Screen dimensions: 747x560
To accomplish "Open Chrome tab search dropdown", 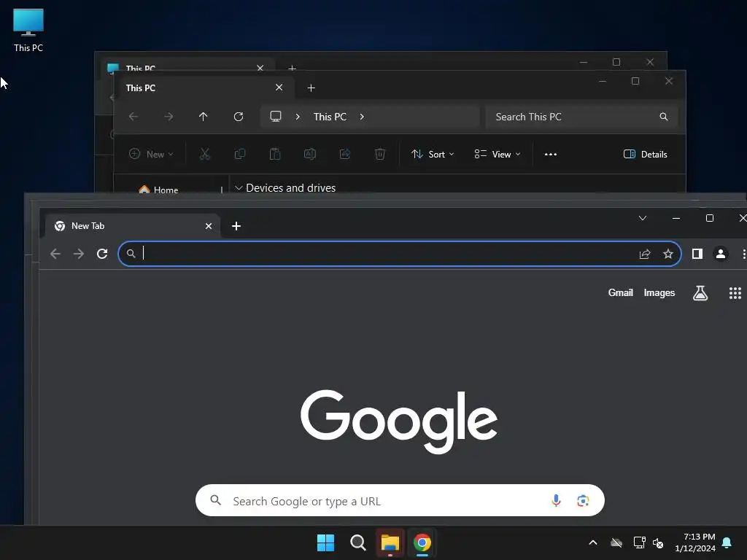I will click(643, 218).
